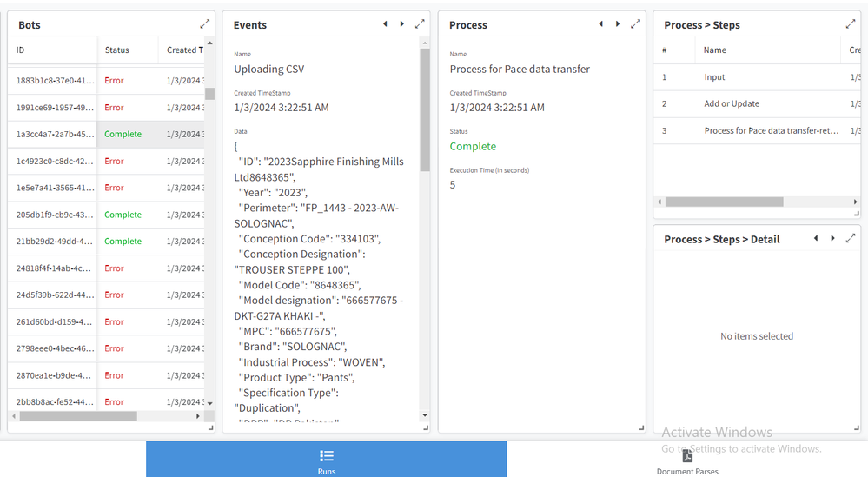Image resolution: width=868 pixels, height=477 pixels.
Task: Expand the Process > Steps > Detail panel
Action: (x=851, y=238)
